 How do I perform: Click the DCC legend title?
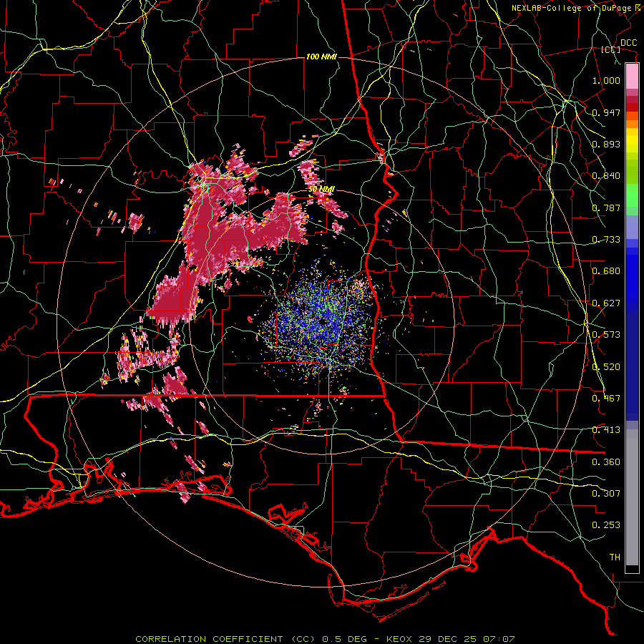[x=628, y=43]
